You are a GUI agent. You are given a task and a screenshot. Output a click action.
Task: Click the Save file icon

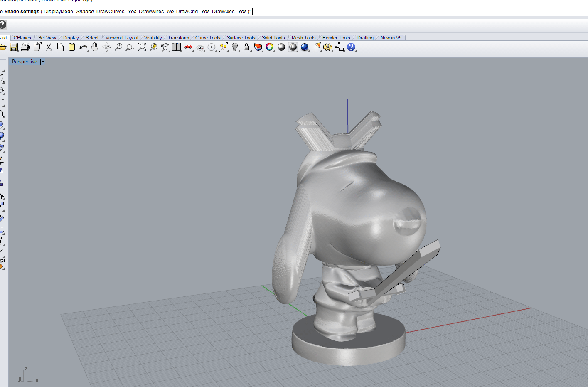pyautogui.click(x=14, y=47)
